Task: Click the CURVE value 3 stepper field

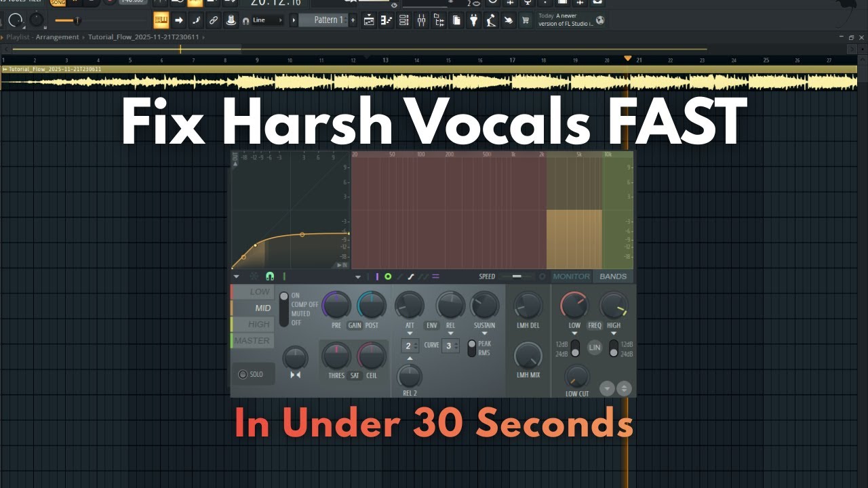Action: 451,346
